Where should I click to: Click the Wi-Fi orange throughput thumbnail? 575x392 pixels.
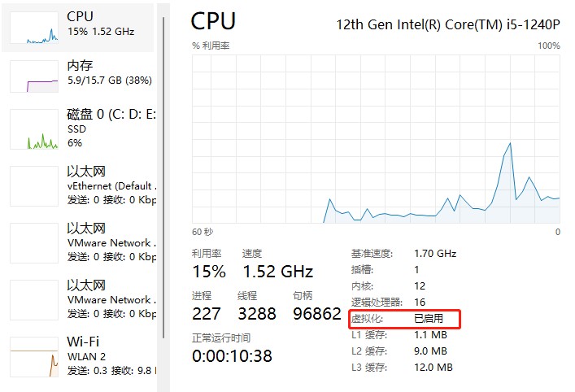coord(34,357)
